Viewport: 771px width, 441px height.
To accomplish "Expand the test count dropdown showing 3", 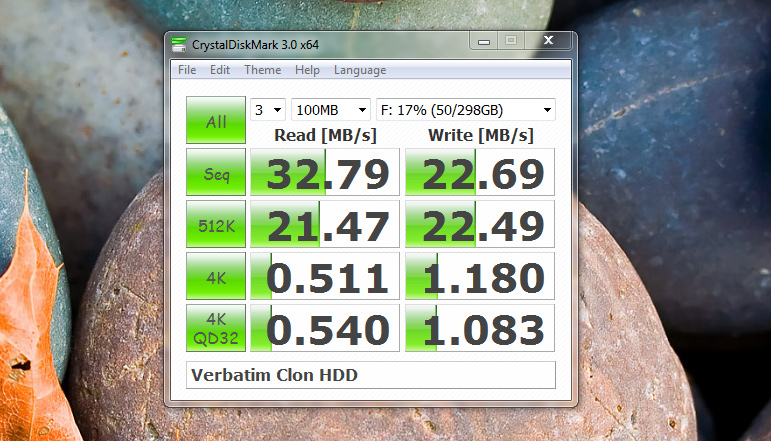I will [268, 110].
